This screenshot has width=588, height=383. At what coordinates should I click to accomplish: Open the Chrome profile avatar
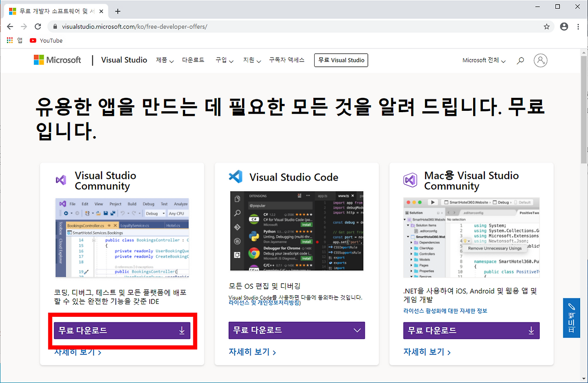pyautogui.click(x=564, y=27)
